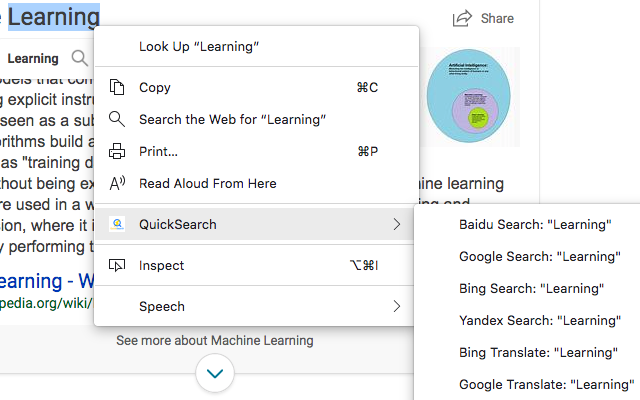This screenshot has width=640, height=400.
Task: Click the blue circular down chevron
Action: [x=215, y=373]
